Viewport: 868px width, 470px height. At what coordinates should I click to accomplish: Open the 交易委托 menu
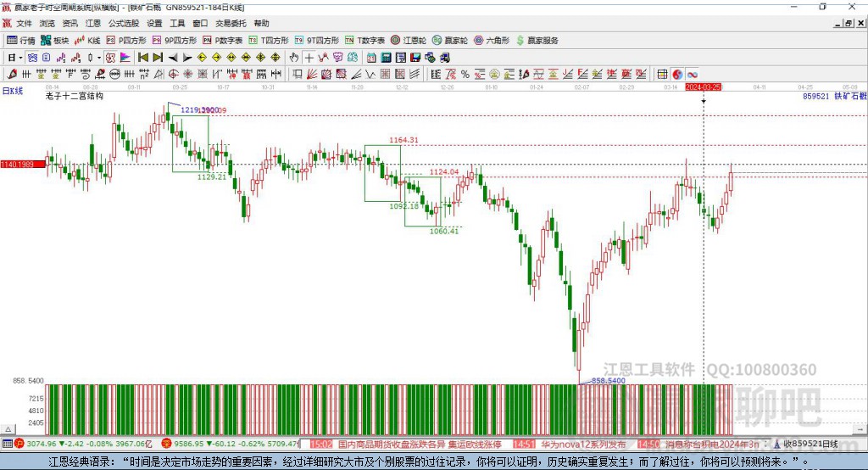point(231,23)
